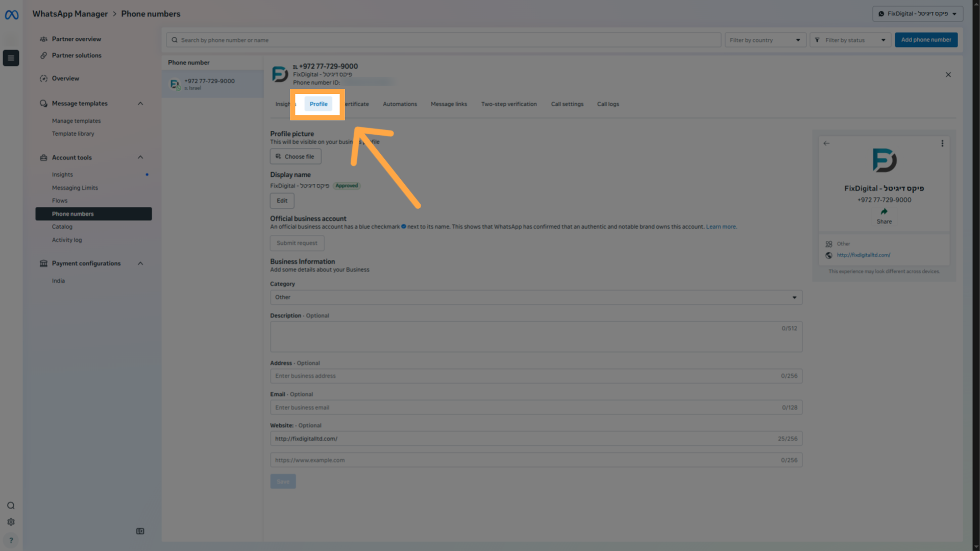Click the Save button
Viewport: 980px width, 551px height.
283,482
